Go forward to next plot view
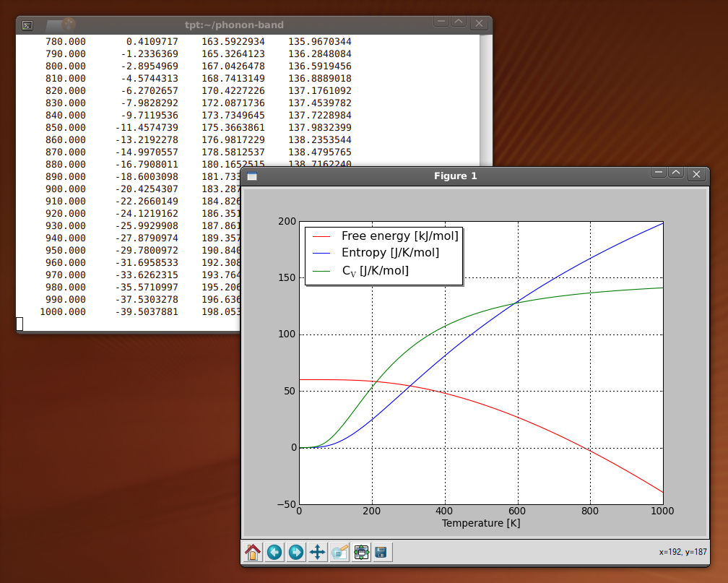The image size is (728, 583). pyautogui.click(x=296, y=553)
